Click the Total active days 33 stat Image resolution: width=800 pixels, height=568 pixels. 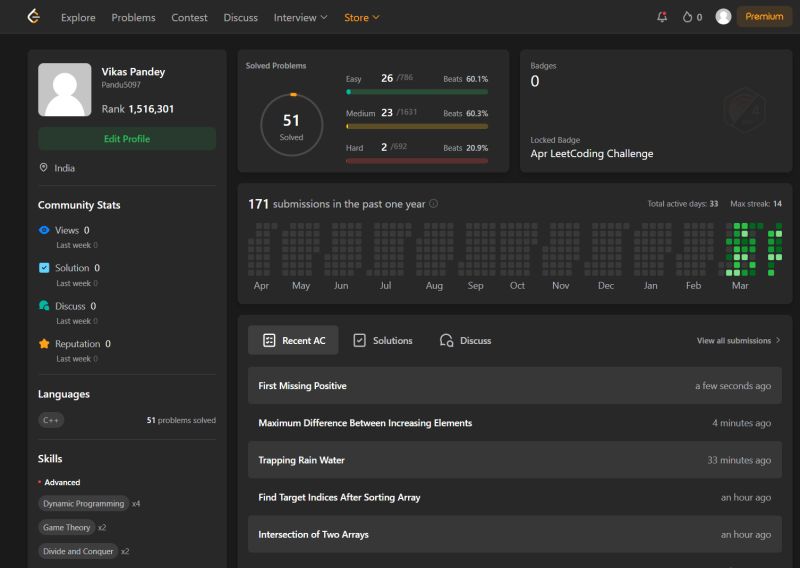pos(683,204)
